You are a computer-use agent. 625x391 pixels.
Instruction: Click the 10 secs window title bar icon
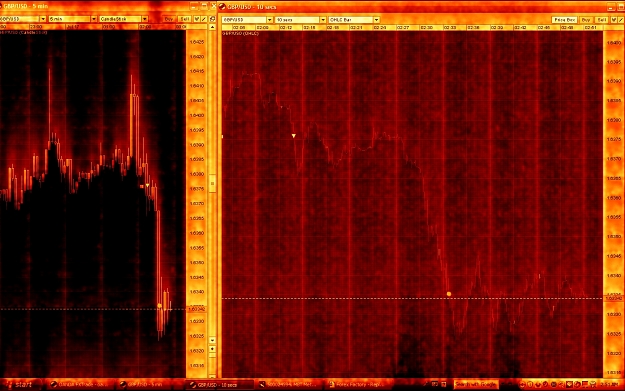222,6
